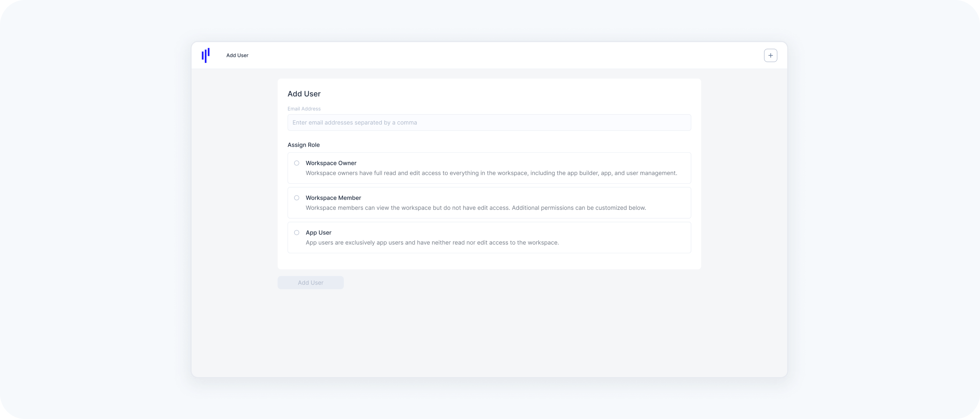
Task: Click the Workspace Member role title
Action: [333, 198]
